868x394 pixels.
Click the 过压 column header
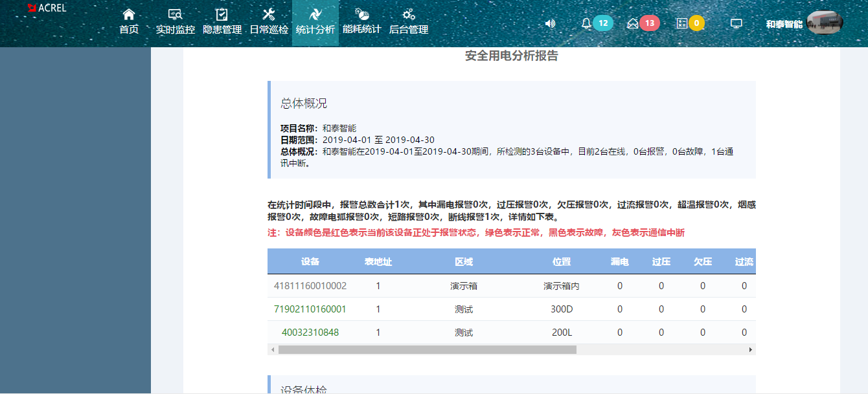click(x=661, y=262)
